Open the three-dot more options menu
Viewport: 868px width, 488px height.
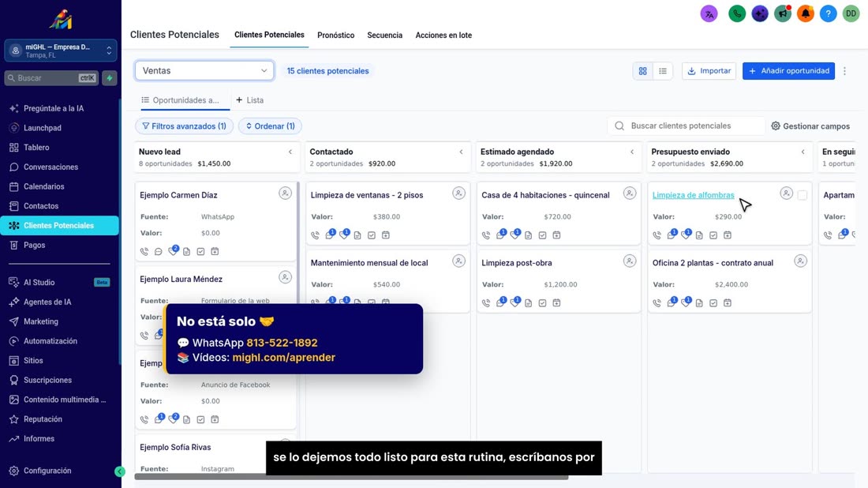coord(845,71)
